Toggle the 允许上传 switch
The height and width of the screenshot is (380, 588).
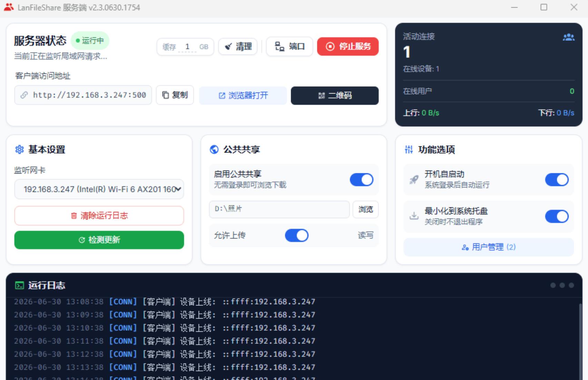(x=297, y=235)
